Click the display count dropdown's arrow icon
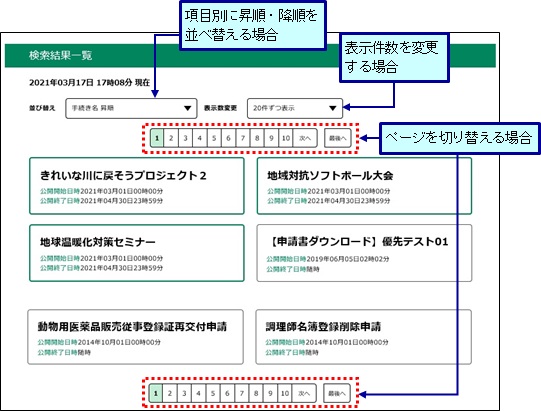This screenshot has width=541, height=411. click(333, 108)
